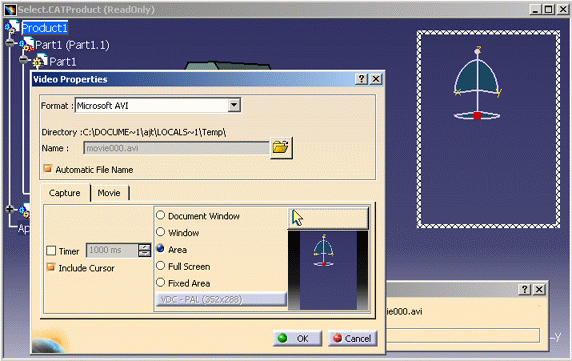This screenshot has width=572, height=361.
Task: Click the browse folder icon next to Name
Action: 281,148
